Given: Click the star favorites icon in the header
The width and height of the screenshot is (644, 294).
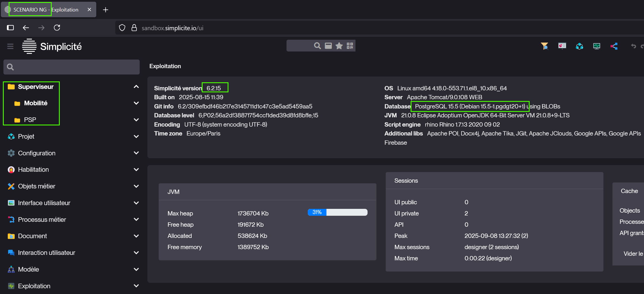Looking at the screenshot, I should point(339,46).
